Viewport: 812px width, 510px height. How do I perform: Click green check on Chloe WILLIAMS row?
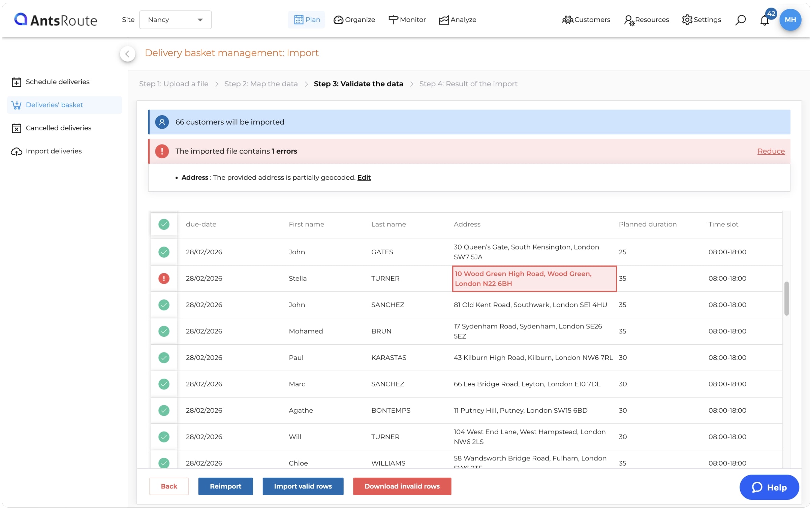pyautogui.click(x=164, y=463)
